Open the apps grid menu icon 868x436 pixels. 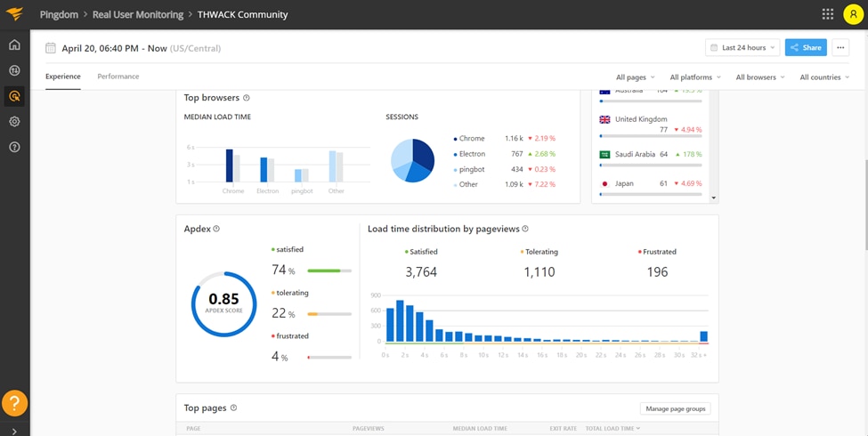coord(828,14)
